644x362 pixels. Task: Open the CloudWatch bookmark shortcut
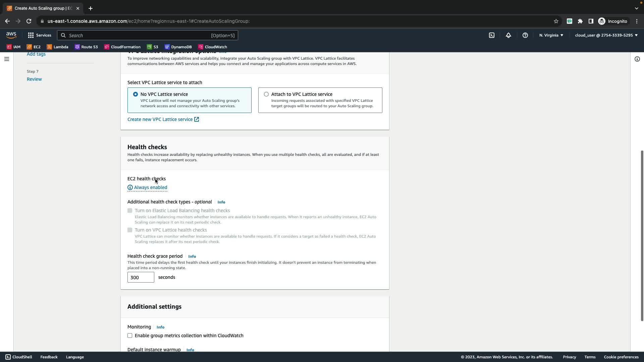213,47
